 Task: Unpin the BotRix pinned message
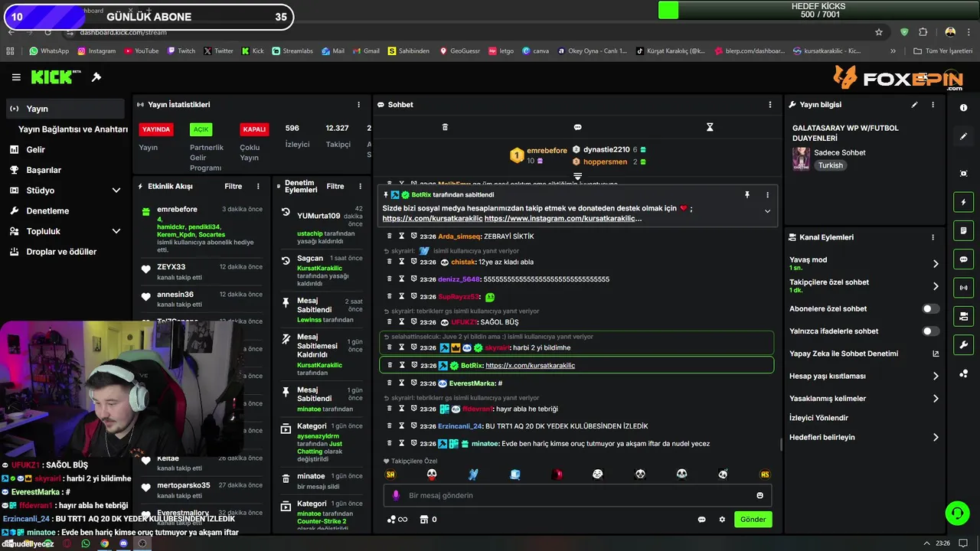747,195
